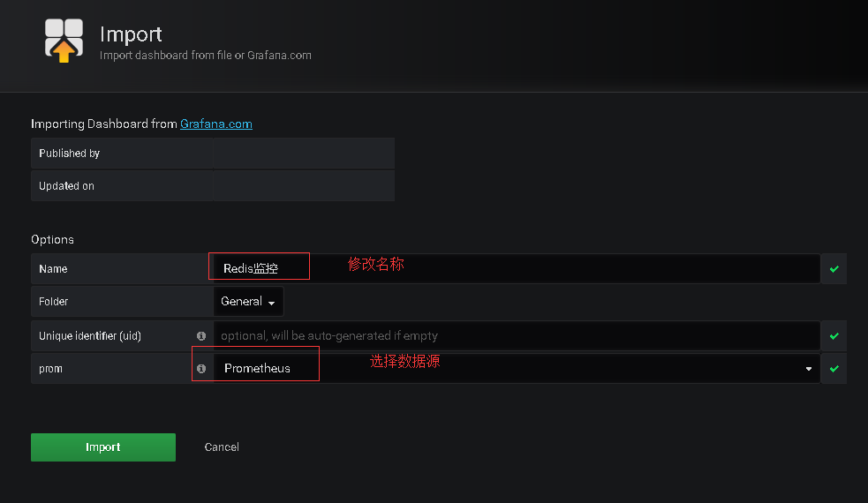
Task: Open the Prometheus data source selector
Action: [x=512, y=368]
